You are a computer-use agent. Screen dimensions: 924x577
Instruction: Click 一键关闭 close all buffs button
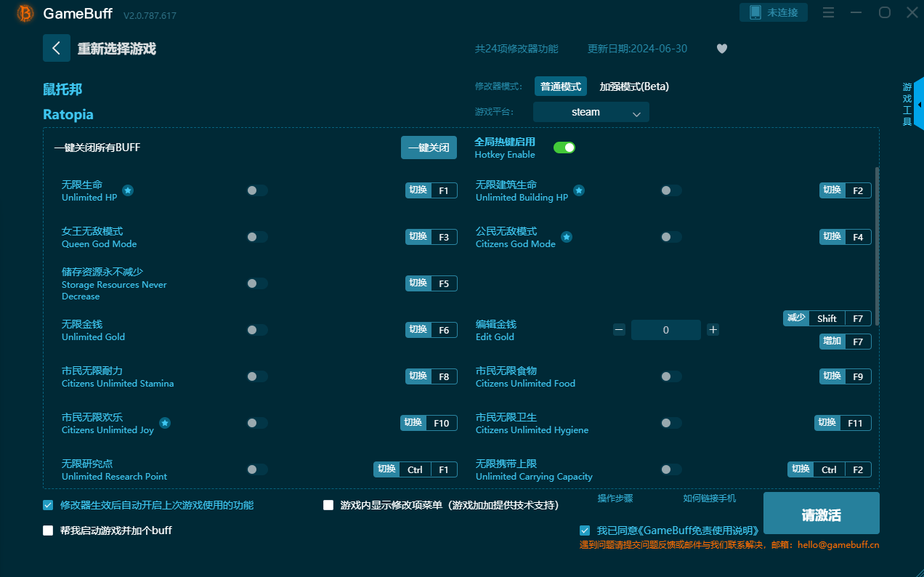click(429, 148)
